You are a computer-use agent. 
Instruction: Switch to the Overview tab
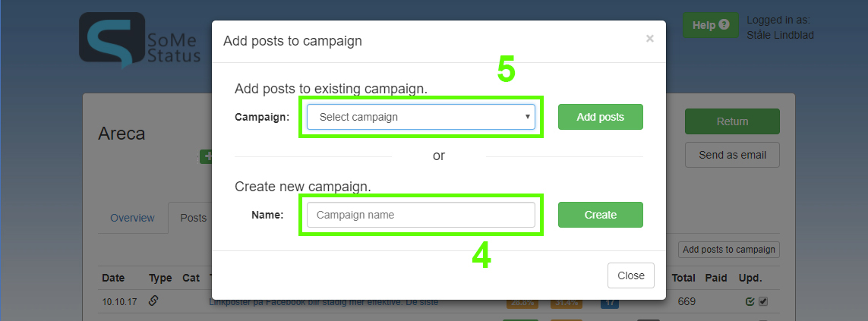[132, 218]
